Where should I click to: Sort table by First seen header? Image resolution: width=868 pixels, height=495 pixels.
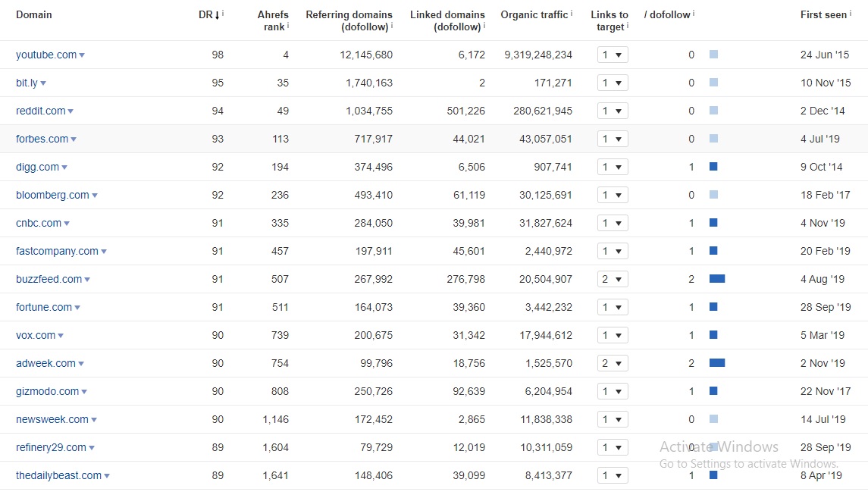pos(823,15)
